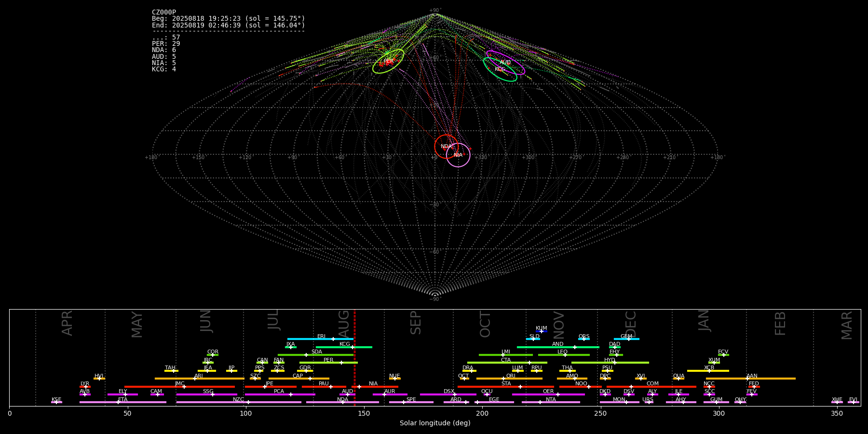The height and width of the screenshot is (434, 868).
Task: Click the PCA shower bar in timeline
Action: pyautogui.click(x=280, y=394)
